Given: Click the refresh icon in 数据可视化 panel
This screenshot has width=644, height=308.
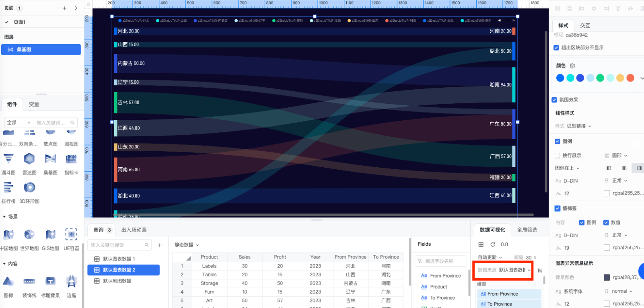Looking at the screenshot, I should [x=493, y=244].
